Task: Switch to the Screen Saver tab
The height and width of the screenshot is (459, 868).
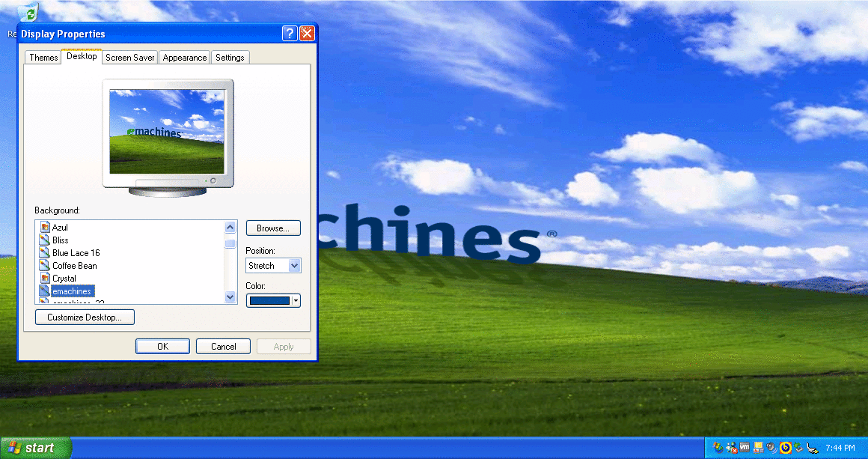Action: click(130, 58)
